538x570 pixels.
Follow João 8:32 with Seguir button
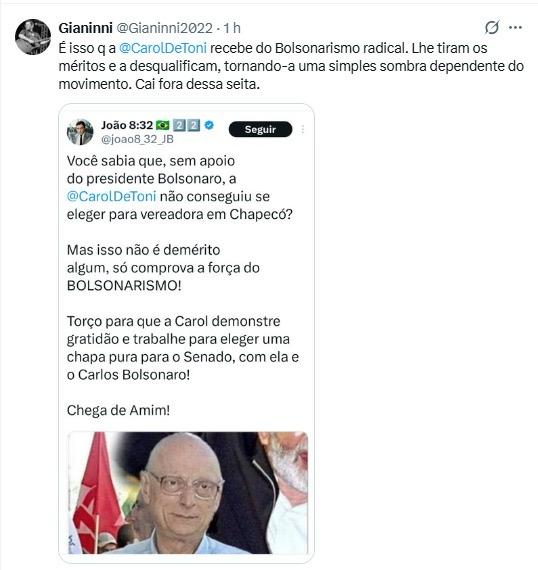click(x=260, y=129)
